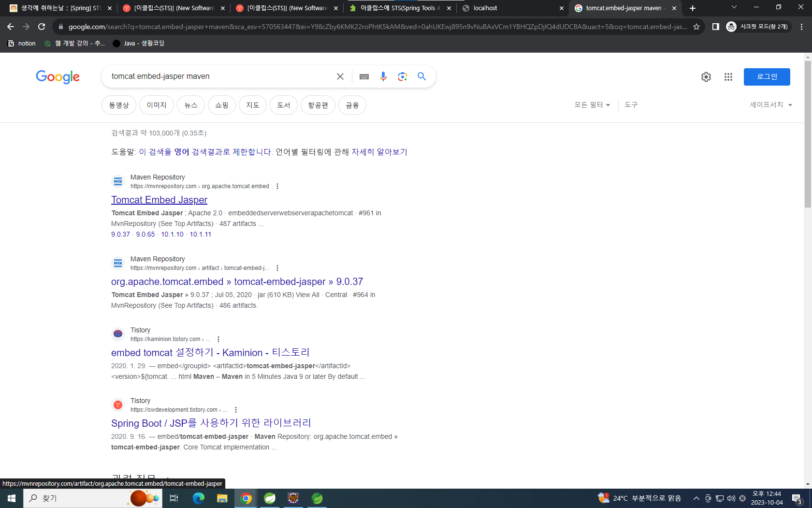Click the Windows taskbar search box
Image resolution: width=812 pixels, height=508 pixels.
point(92,498)
